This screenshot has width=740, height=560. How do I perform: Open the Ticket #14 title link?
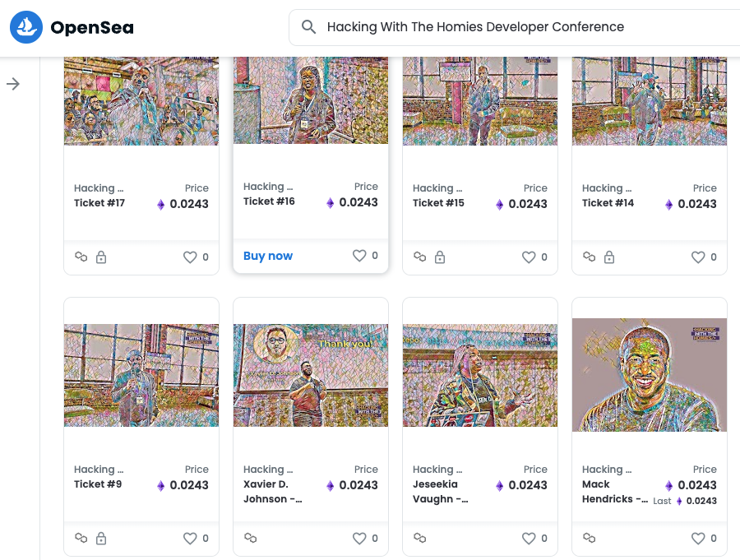(608, 203)
